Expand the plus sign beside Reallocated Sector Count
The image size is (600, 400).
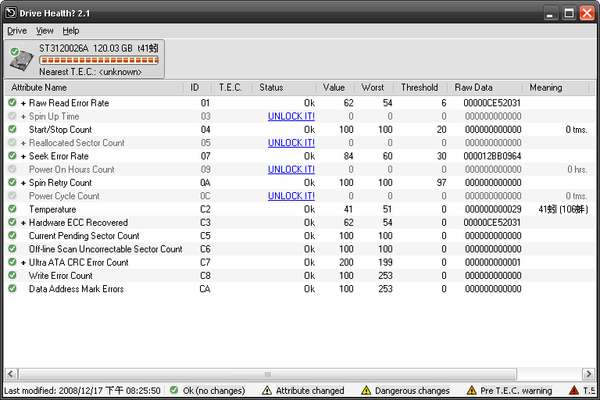tap(23, 143)
